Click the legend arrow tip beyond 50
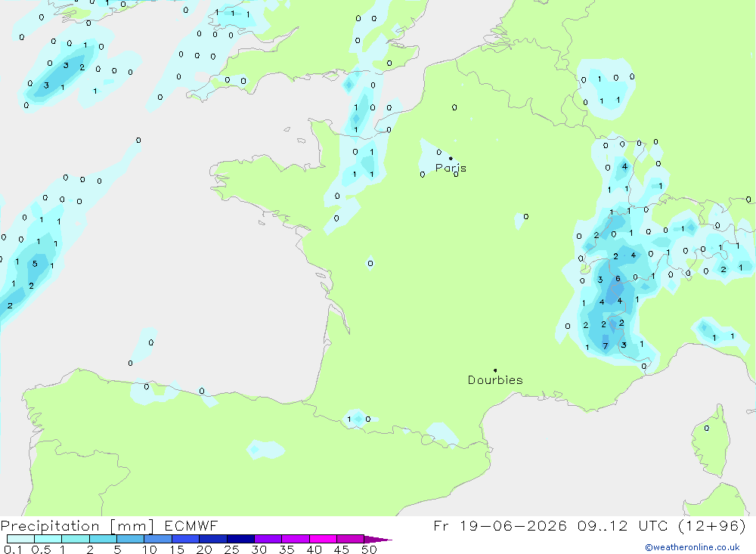The image size is (756, 554). 379,539
